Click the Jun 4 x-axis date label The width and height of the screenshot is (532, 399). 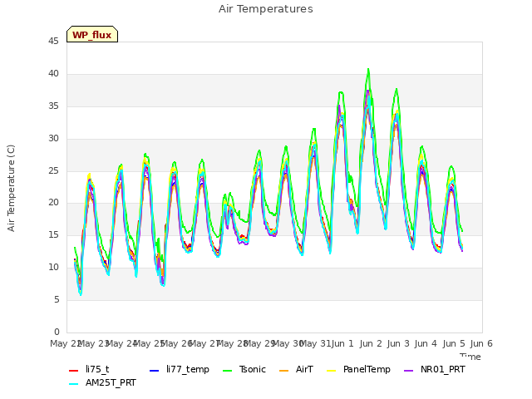pos(426,343)
